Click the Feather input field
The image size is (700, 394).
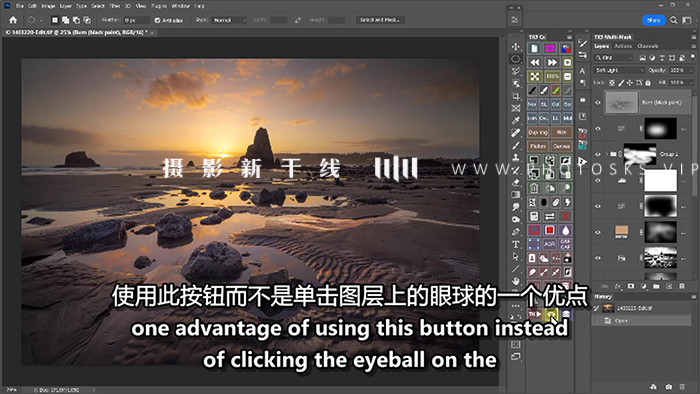[x=136, y=20]
